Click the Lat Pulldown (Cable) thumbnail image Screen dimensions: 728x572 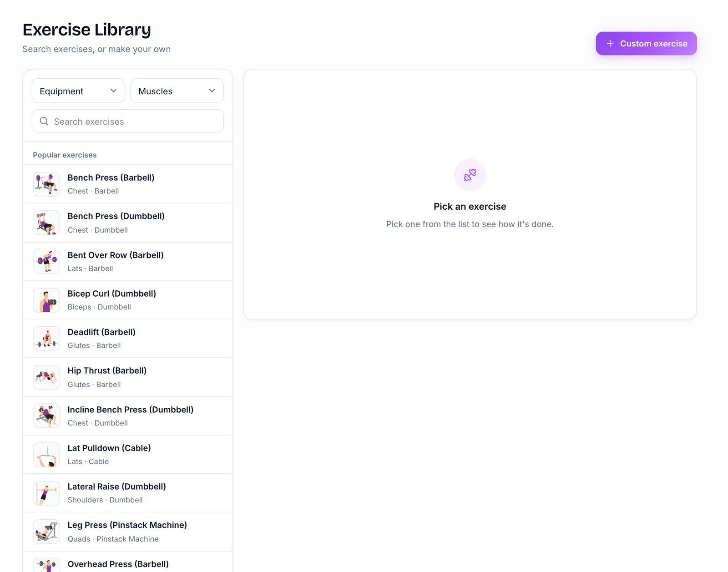point(46,455)
